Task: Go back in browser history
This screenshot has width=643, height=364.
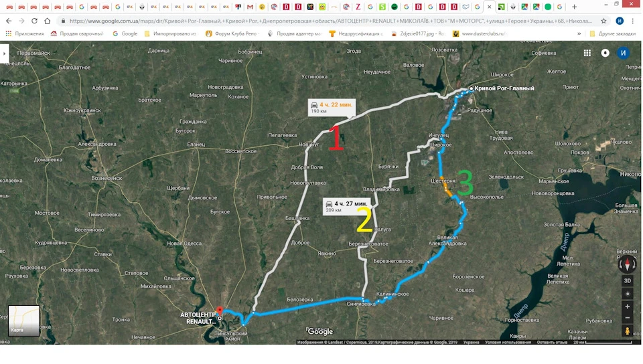Action: tap(9, 21)
